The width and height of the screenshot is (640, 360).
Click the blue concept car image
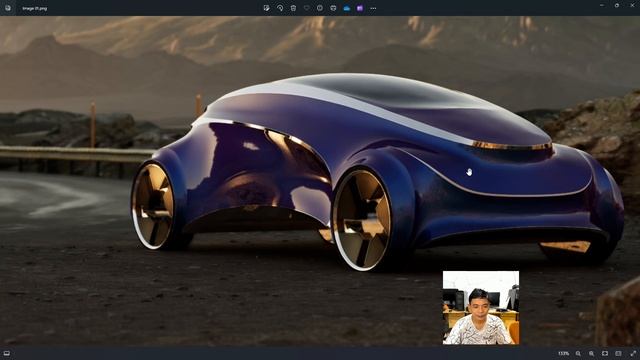click(x=377, y=171)
